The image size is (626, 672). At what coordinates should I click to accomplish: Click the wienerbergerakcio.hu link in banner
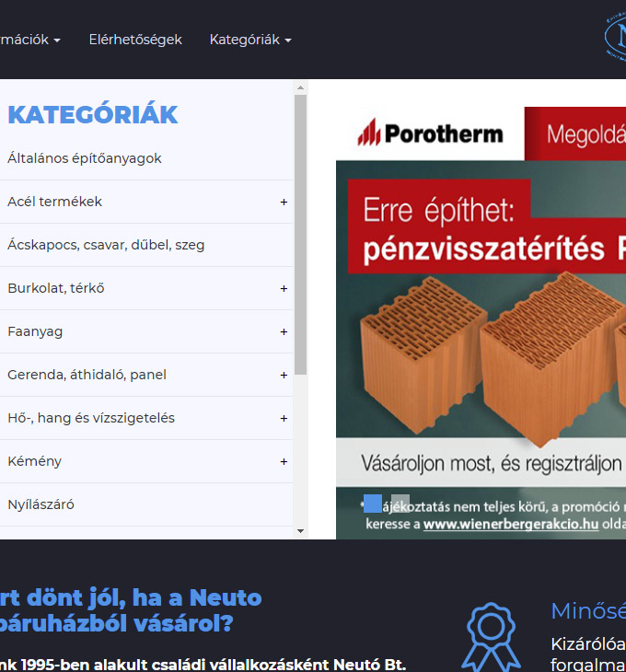(511, 524)
